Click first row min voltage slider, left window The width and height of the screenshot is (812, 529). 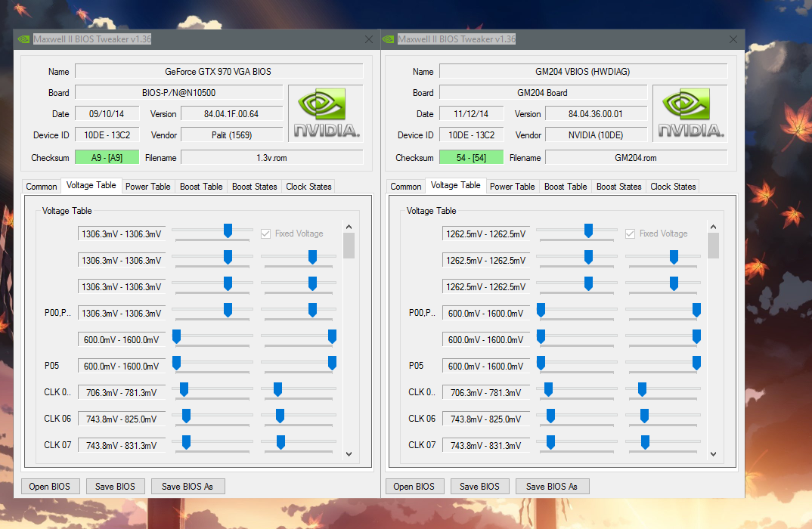tap(228, 230)
